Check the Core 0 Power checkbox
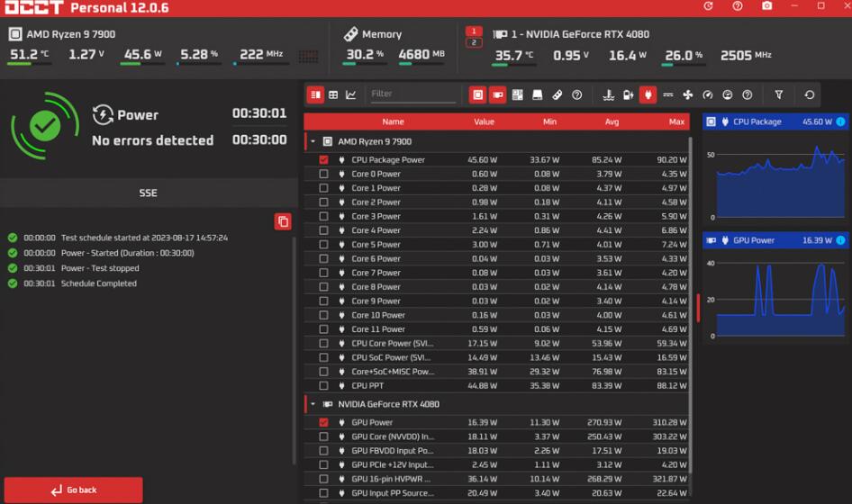 (324, 174)
